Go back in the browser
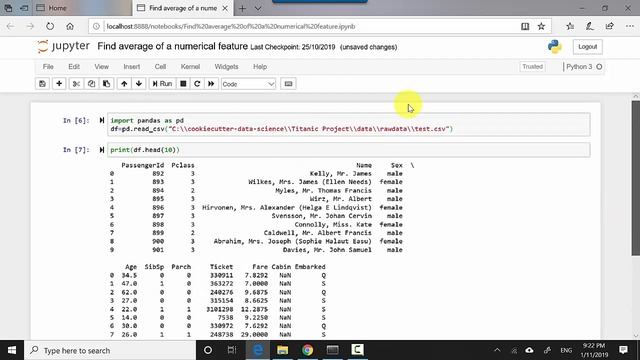The width and height of the screenshot is (640, 360). pyautogui.click(x=11, y=26)
